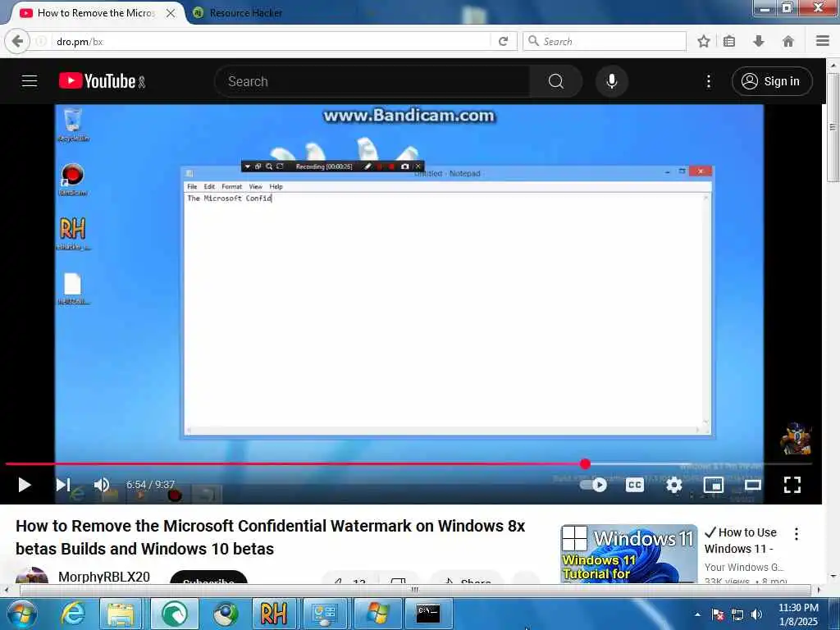840x630 pixels.
Task: Open the How to Use Windows 11 title
Action: point(742,541)
